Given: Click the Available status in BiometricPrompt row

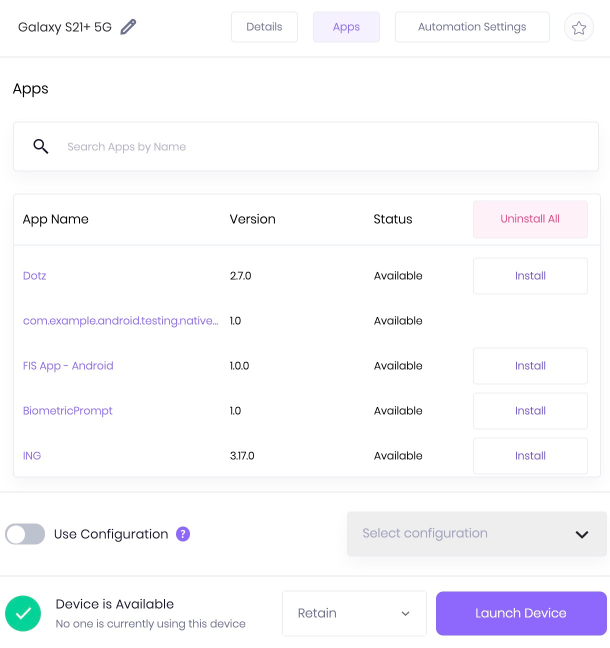Looking at the screenshot, I should tap(398, 411).
